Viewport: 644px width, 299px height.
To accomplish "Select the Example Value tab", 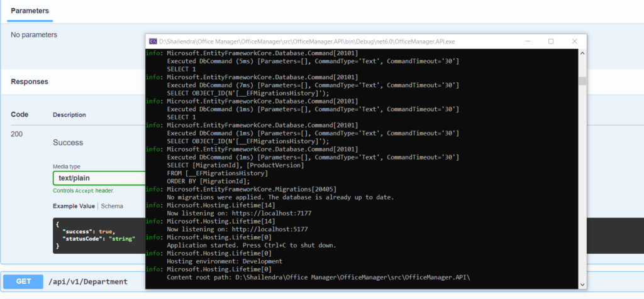I will [x=74, y=206].
